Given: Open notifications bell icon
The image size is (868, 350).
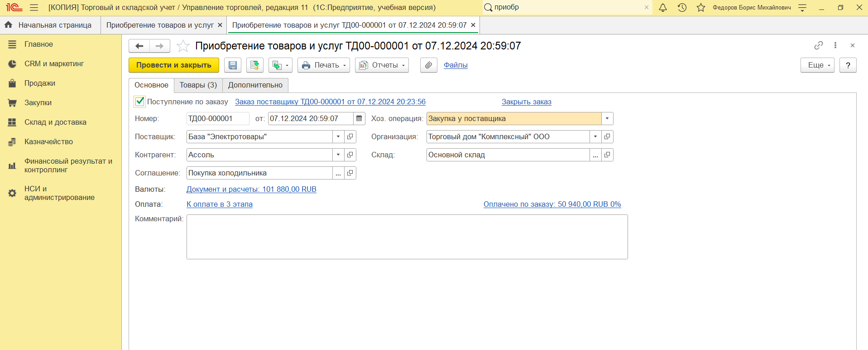Looking at the screenshot, I should [x=663, y=7].
